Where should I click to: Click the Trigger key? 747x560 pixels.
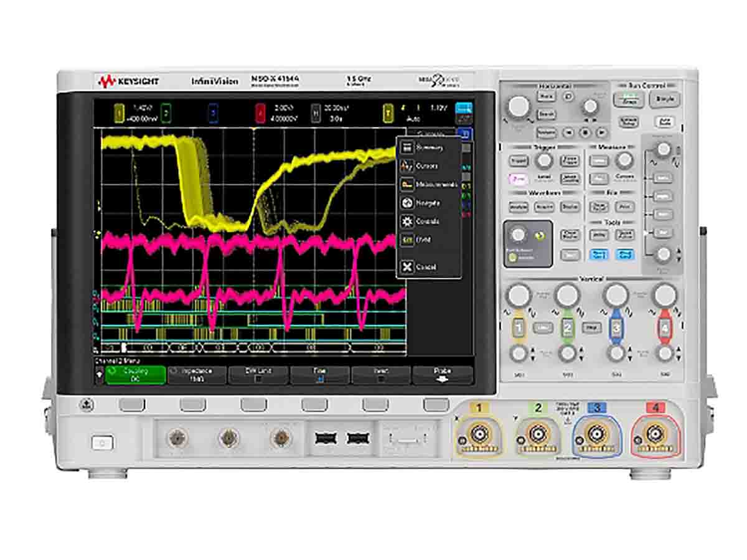pos(518,161)
